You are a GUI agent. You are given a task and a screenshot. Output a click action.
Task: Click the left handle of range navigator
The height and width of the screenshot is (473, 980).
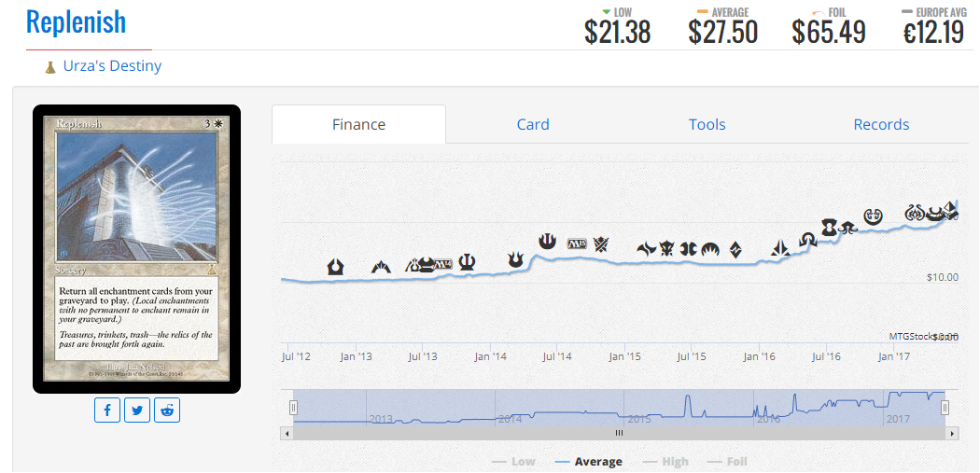[x=293, y=408]
